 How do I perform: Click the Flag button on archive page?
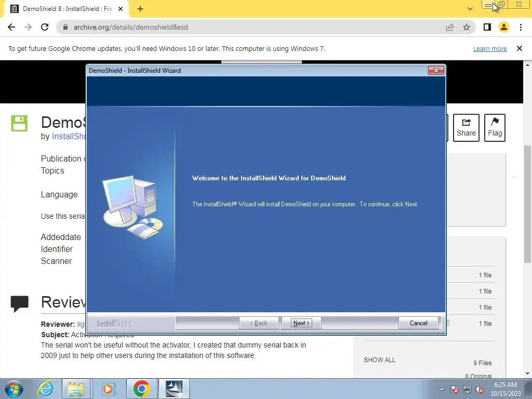coord(495,128)
